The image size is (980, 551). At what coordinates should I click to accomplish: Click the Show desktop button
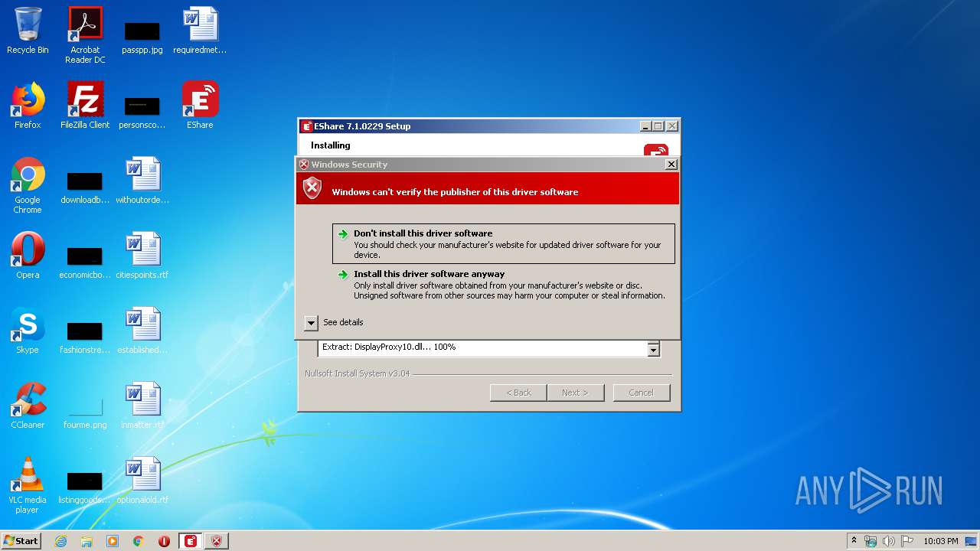972,541
